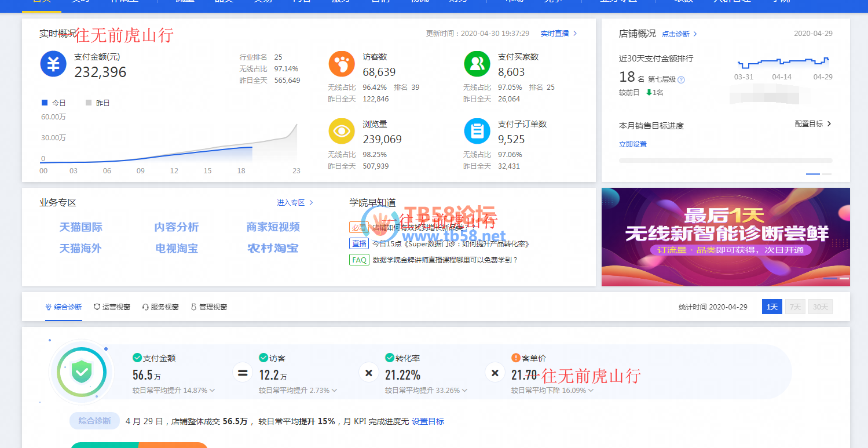Click the monthly sales target progress bar

tap(726, 161)
